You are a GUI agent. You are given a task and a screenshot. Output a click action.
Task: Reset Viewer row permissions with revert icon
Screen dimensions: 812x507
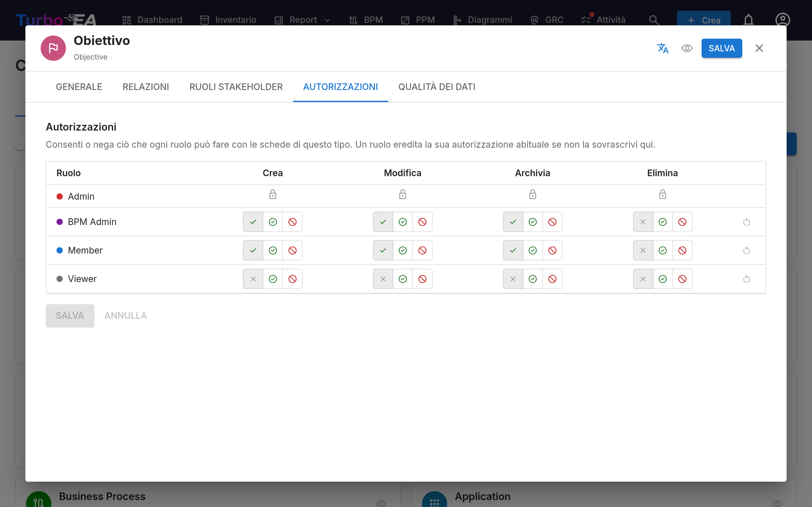point(746,279)
